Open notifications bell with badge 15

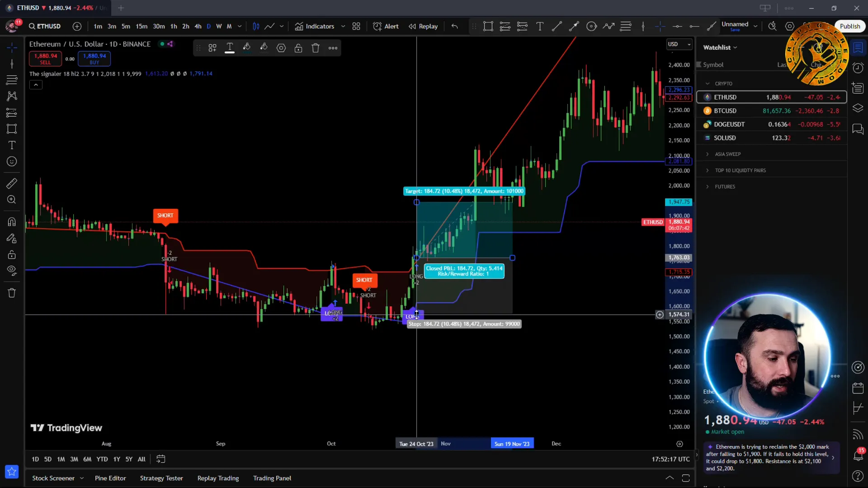coord(858,455)
